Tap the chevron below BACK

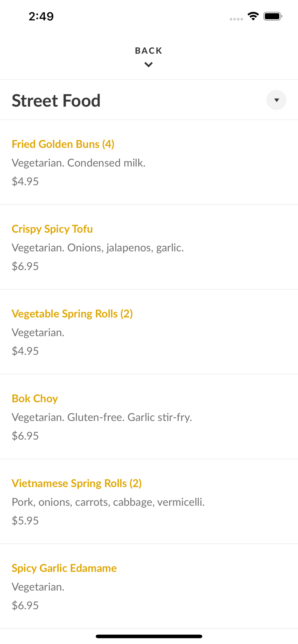point(148,65)
